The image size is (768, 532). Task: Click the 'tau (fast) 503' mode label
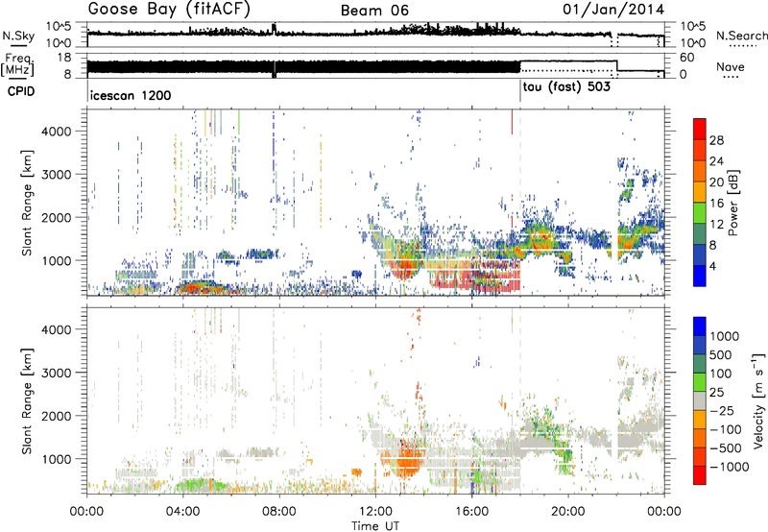pos(566,87)
